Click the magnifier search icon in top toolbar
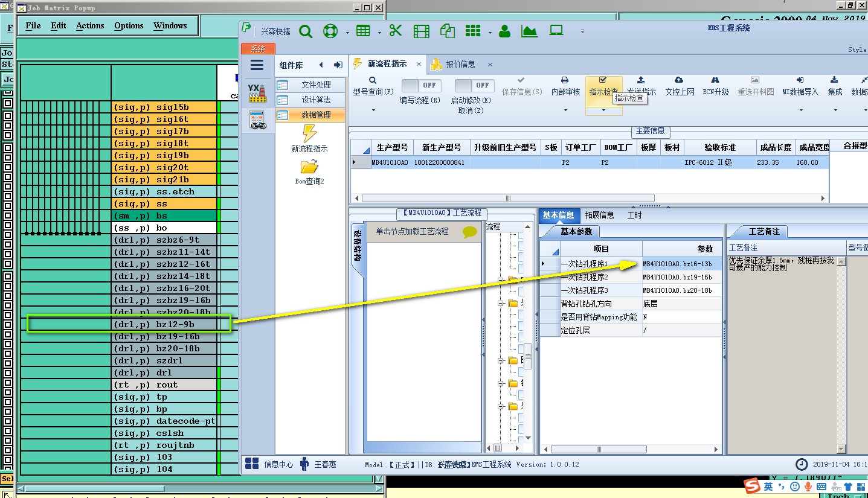The image size is (868, 498). 306,31
